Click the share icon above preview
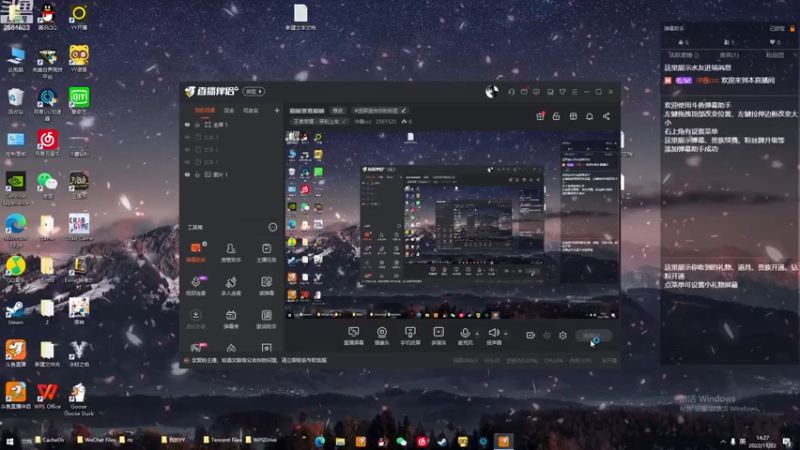This screenshot has width=800, height=450. tap(606, 116)
